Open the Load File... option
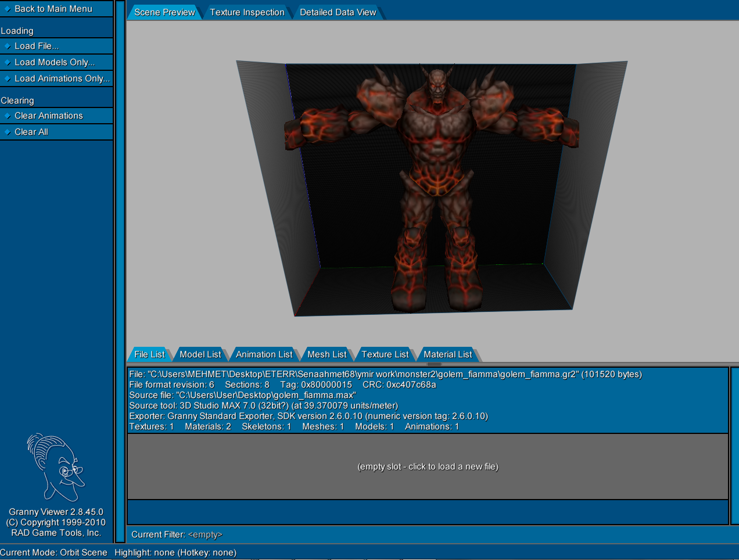The image size is (739, 560). [56, 46]
